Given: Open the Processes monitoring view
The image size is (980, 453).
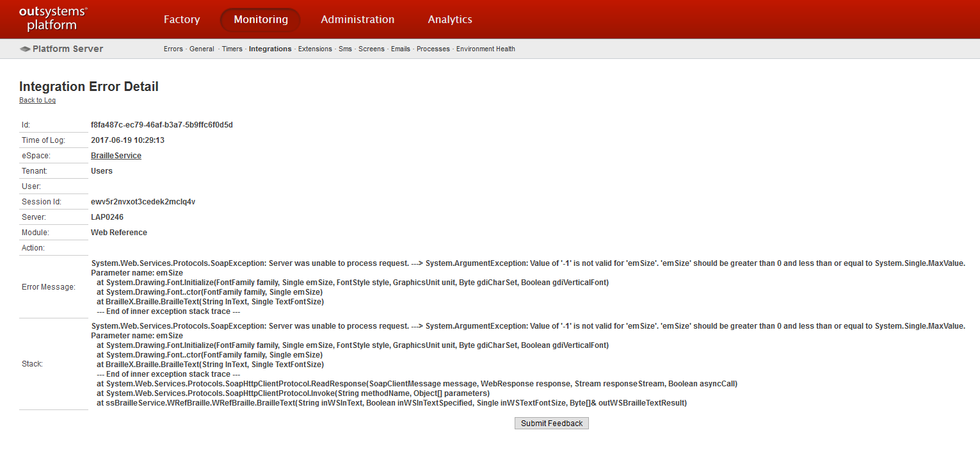Looking at the screenshot, I should [433, 49].
